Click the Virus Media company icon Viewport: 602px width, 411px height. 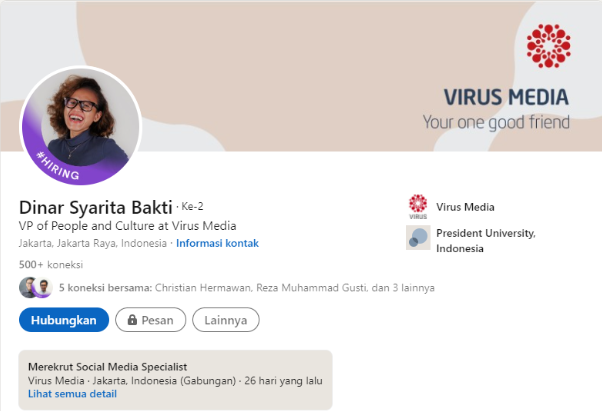click(418, 207)
